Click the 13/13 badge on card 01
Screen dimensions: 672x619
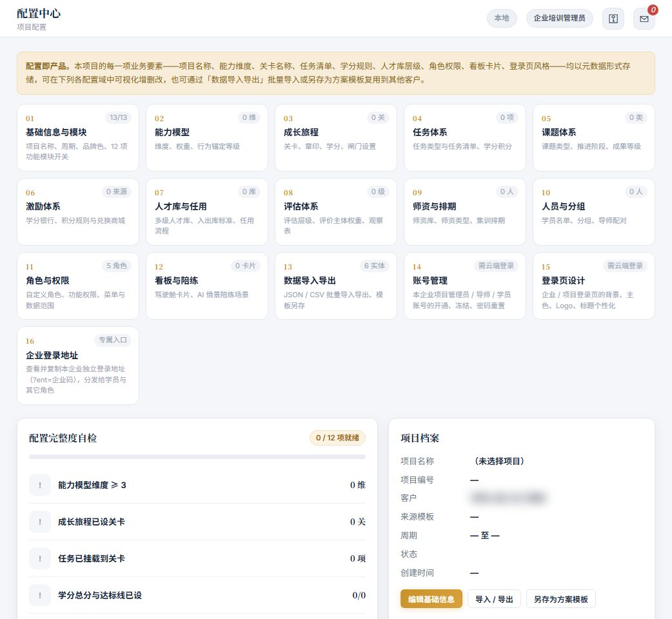pyautogui.click(x=118, y=117)
